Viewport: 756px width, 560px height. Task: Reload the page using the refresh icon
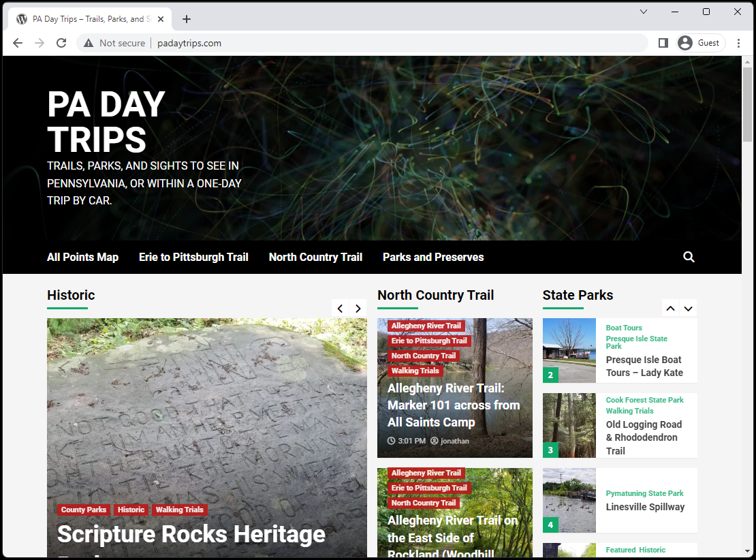pos(61,42)
